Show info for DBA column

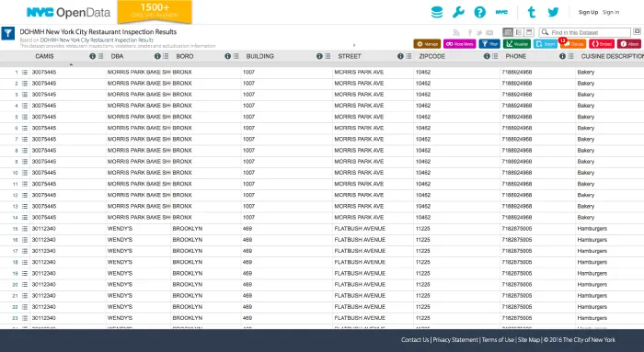[157, 56]
